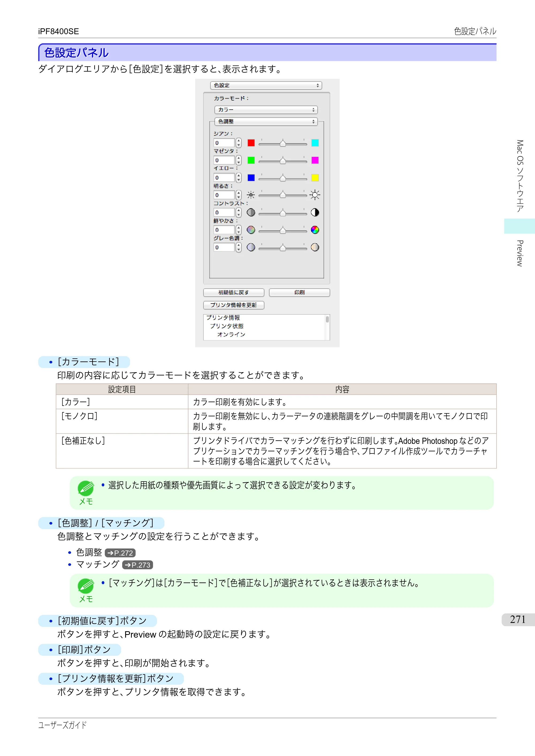Click the グレー色調 value stepper arrows

(238, 247)
